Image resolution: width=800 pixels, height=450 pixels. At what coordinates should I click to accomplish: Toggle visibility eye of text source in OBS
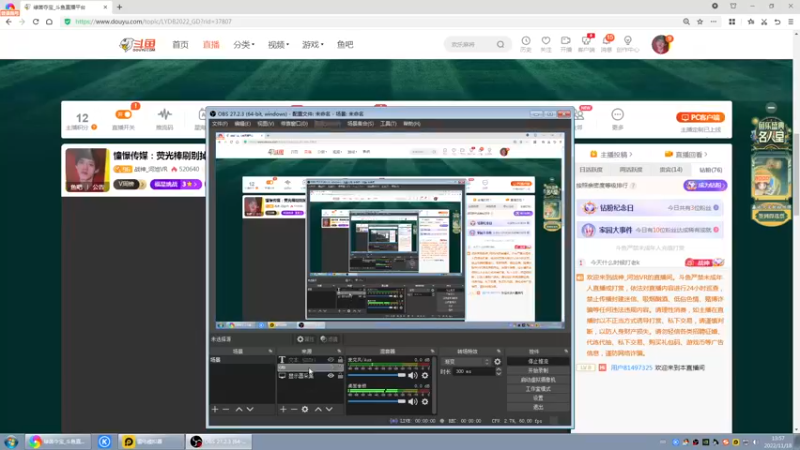(331, 360)
